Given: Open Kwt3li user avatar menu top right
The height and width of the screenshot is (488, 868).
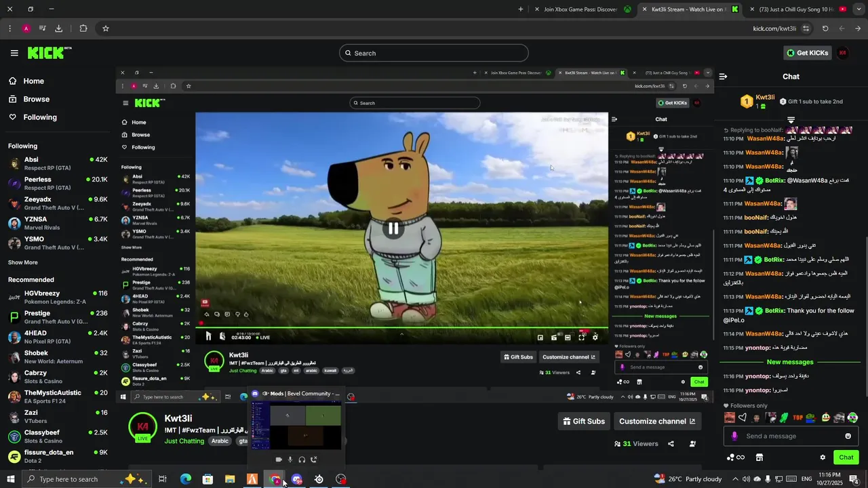Looking at the screenshot, I should pos(843,53).
